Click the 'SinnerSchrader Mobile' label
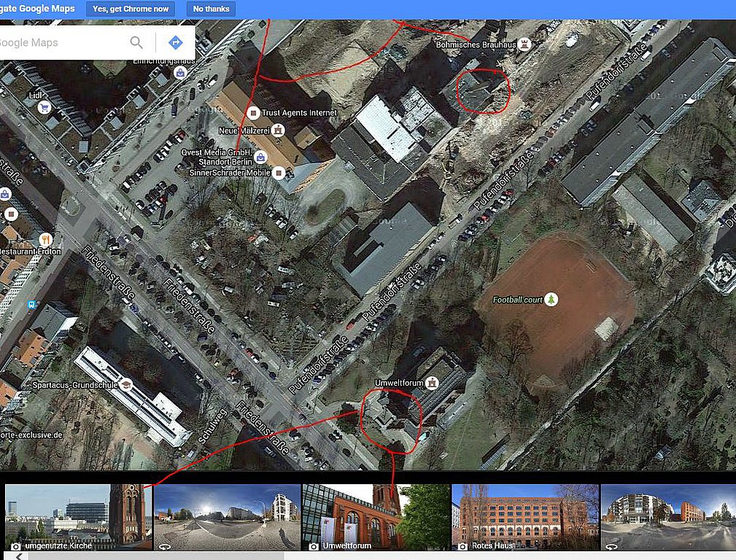Screen dimensions: 736x560 [230, 173]
